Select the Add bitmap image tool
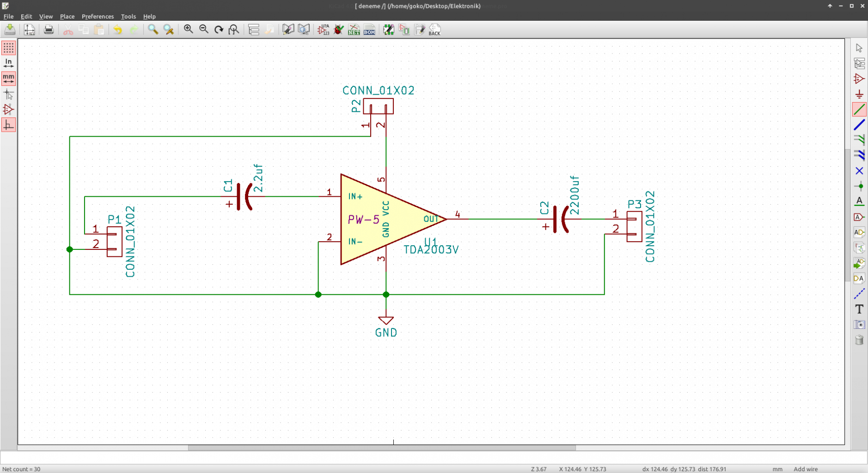 [859, 325]
